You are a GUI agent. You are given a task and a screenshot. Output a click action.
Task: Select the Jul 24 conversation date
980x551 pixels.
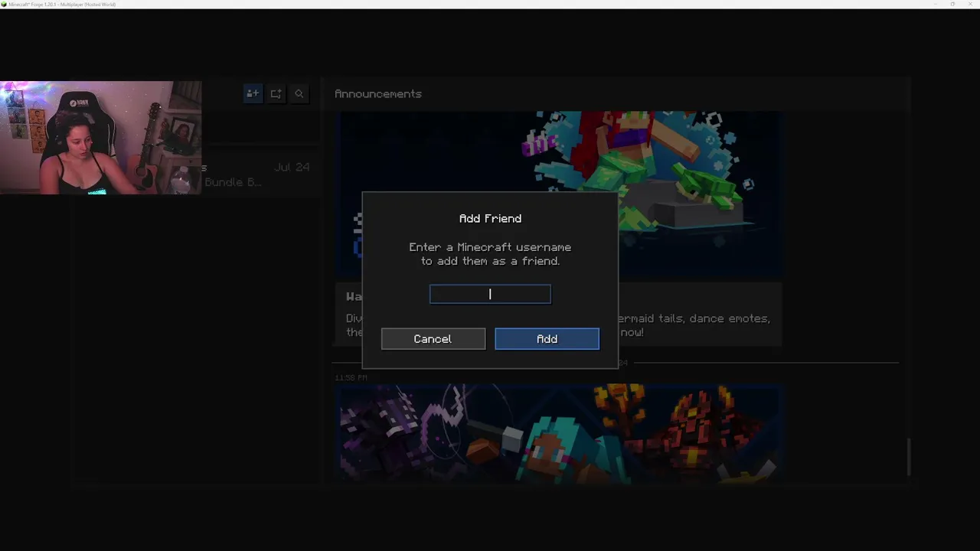[292, 167]
